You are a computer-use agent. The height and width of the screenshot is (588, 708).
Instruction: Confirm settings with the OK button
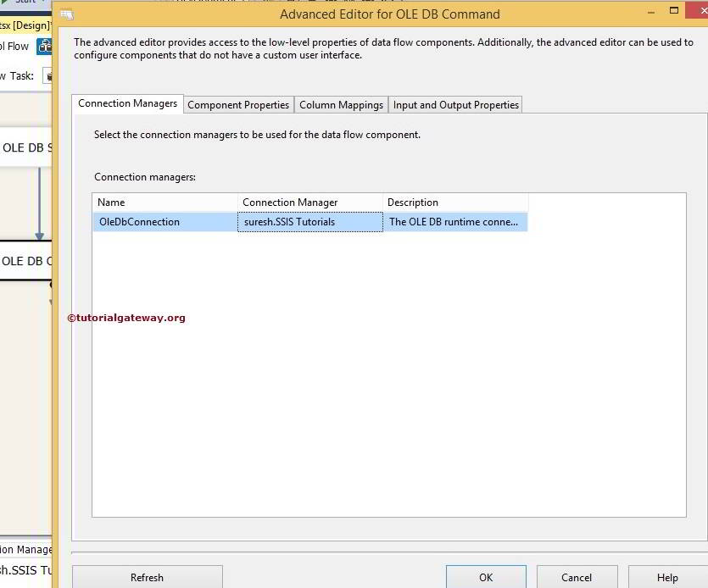(485, 577)
